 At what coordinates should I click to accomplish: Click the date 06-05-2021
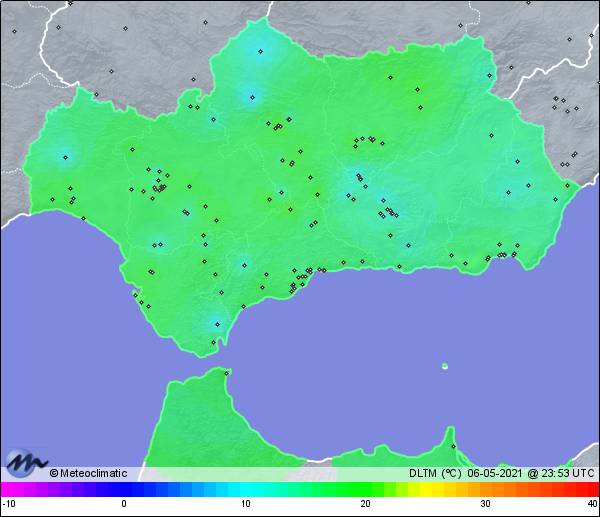pos(494,473)
